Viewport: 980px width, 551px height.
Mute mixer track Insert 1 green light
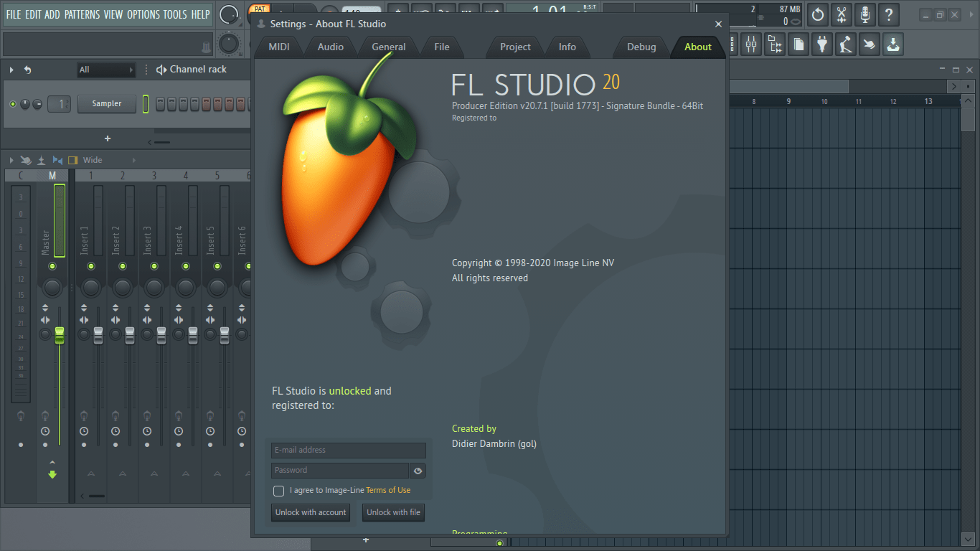click(91, 266)
